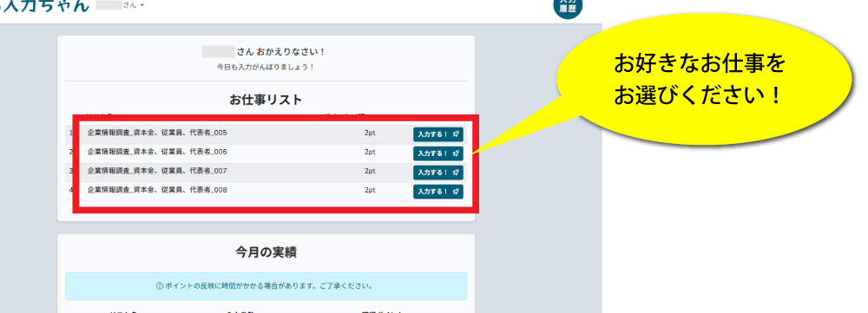868x313 pixels.
Task: Click the 2pt value in the _006 row
Action: (370, 152)
